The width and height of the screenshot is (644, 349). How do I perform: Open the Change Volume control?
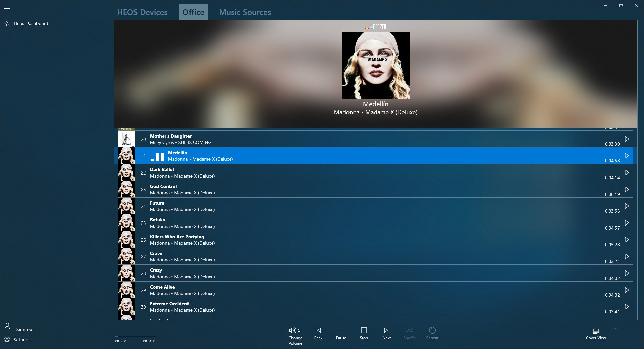click(x=295, y=335)
